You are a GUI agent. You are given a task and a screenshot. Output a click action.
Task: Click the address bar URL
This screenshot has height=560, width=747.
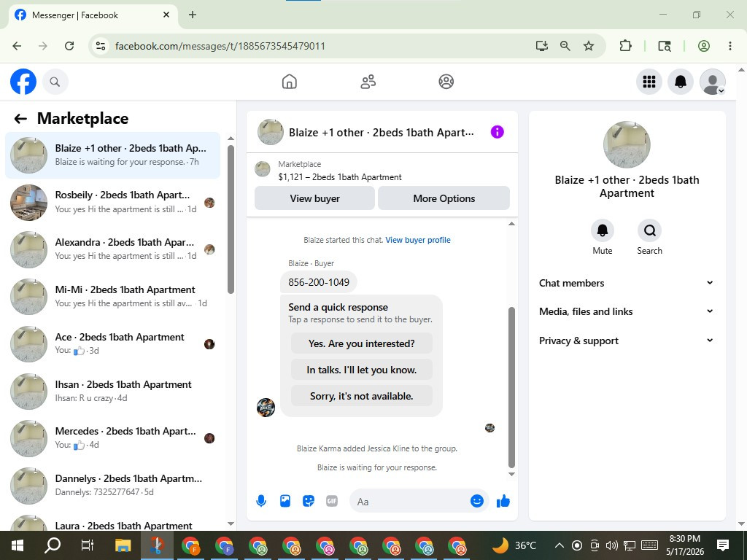pos(220,46)
